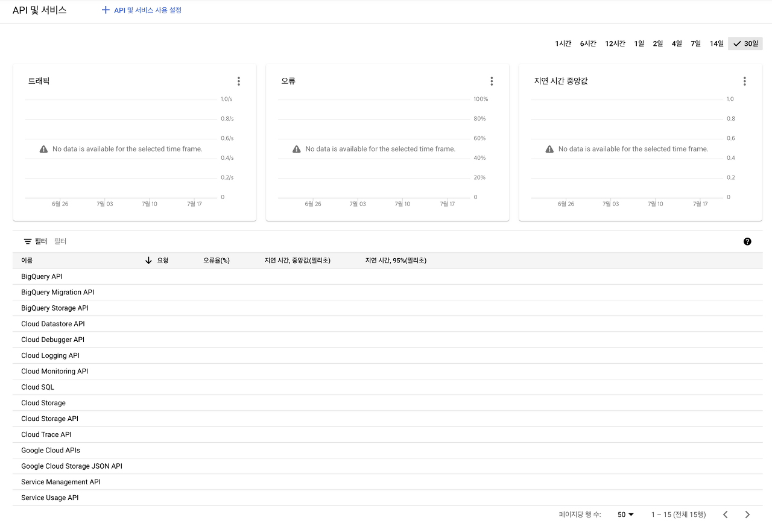Open the 트래픽 chart more-options menu
This screenshot has height=532, width=772.
(239, 81)
